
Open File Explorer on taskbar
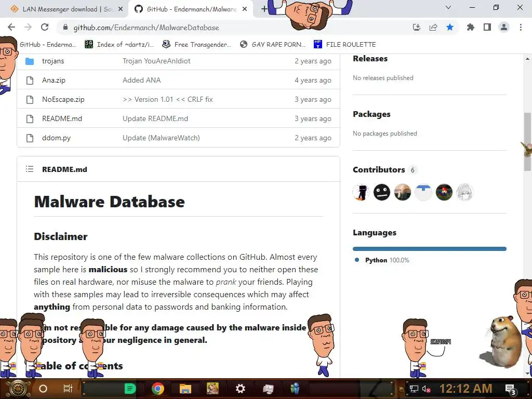point(185,389)
